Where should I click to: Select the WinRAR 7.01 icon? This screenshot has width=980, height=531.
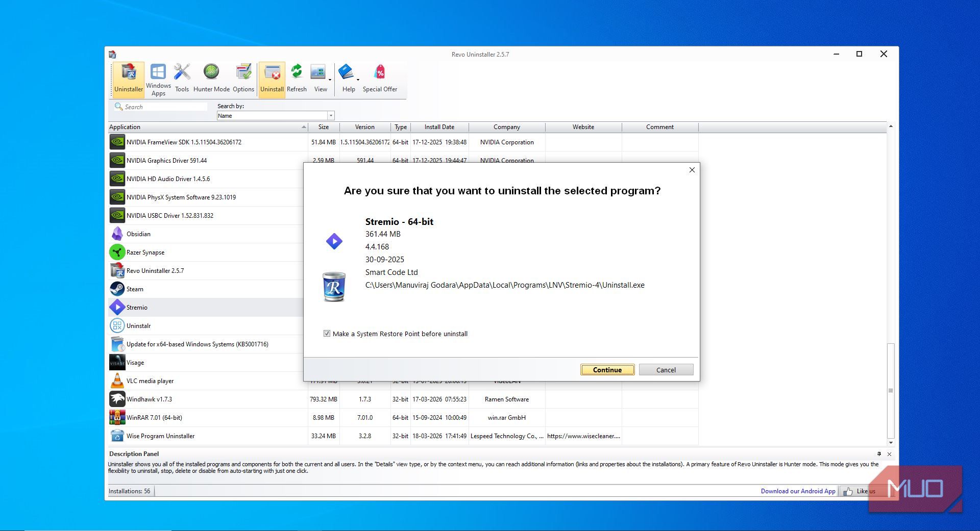[x=117, y=417]
